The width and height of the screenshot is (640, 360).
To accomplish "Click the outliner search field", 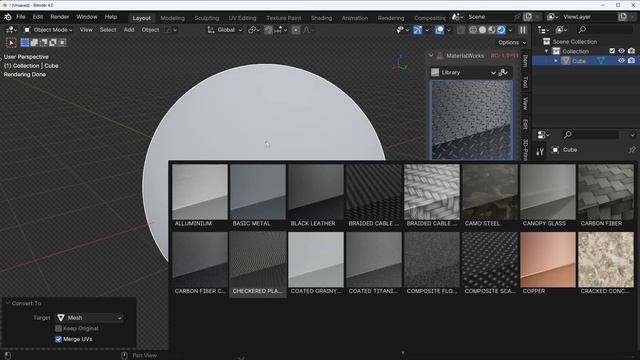I will point(606,30).
